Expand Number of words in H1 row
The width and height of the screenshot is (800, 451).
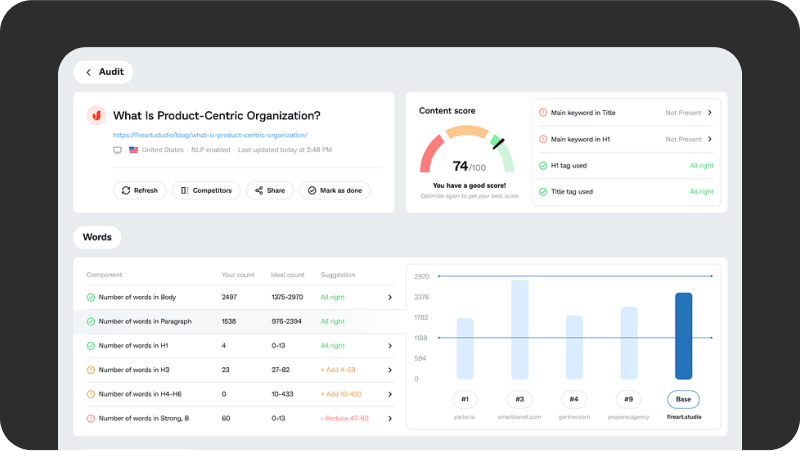coord(390,346)
